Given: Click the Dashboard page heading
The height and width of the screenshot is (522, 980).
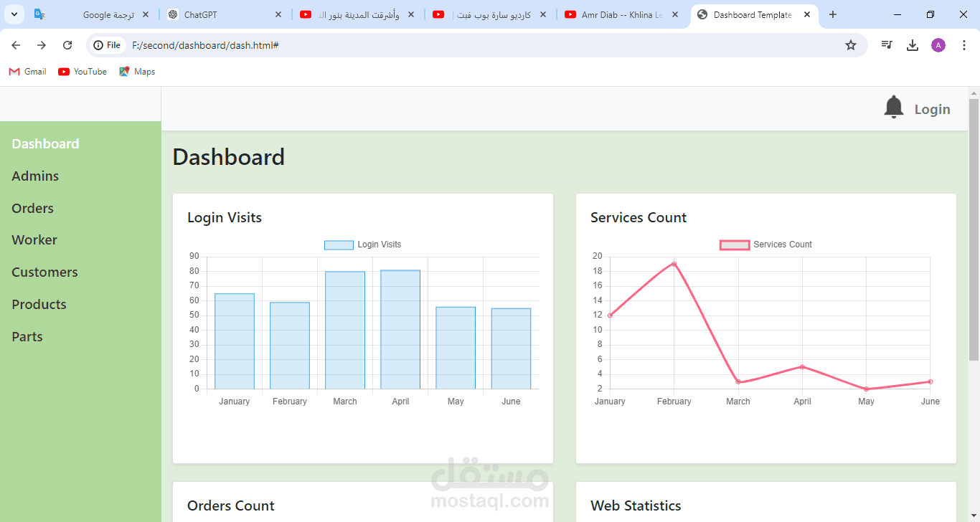Looking at the screenshot, I should point(229,157).
